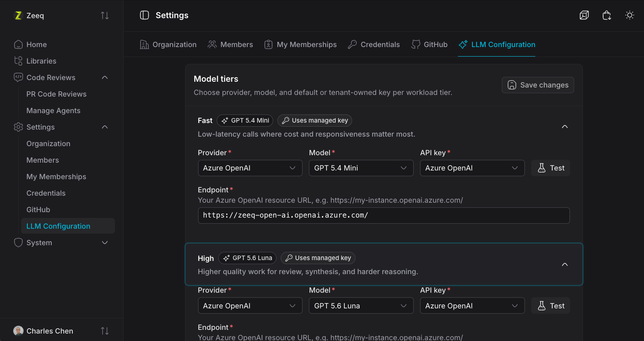The image size is (644, 341).
Task: Click the Libraries tree icon in the sidebar
Action: point(18,61)
